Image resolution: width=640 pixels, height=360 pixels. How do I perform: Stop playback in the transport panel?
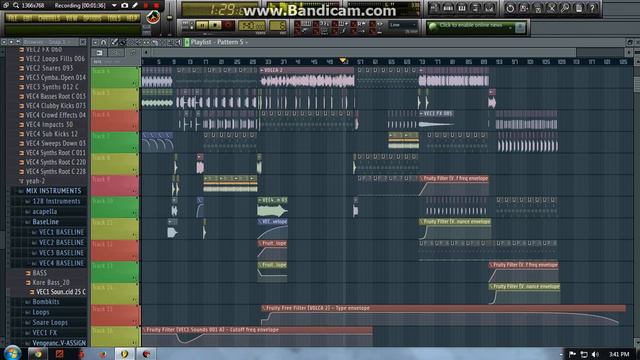coord(215,25)
